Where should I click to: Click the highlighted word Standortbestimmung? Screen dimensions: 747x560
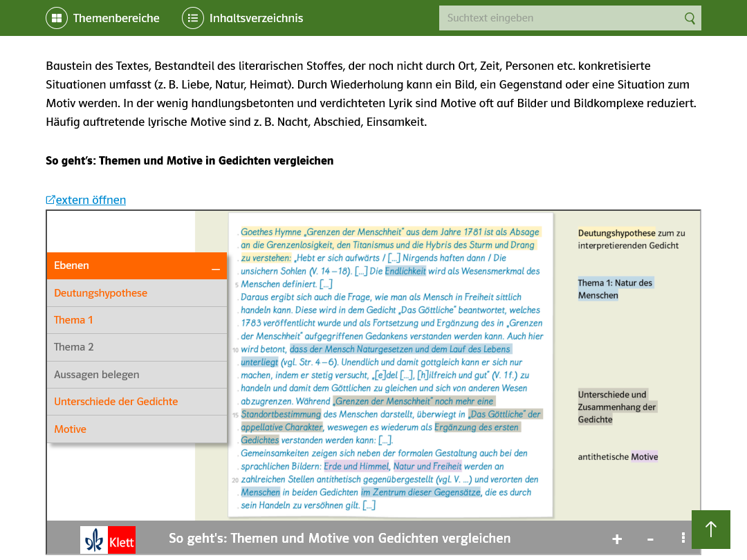pos(281,414)
